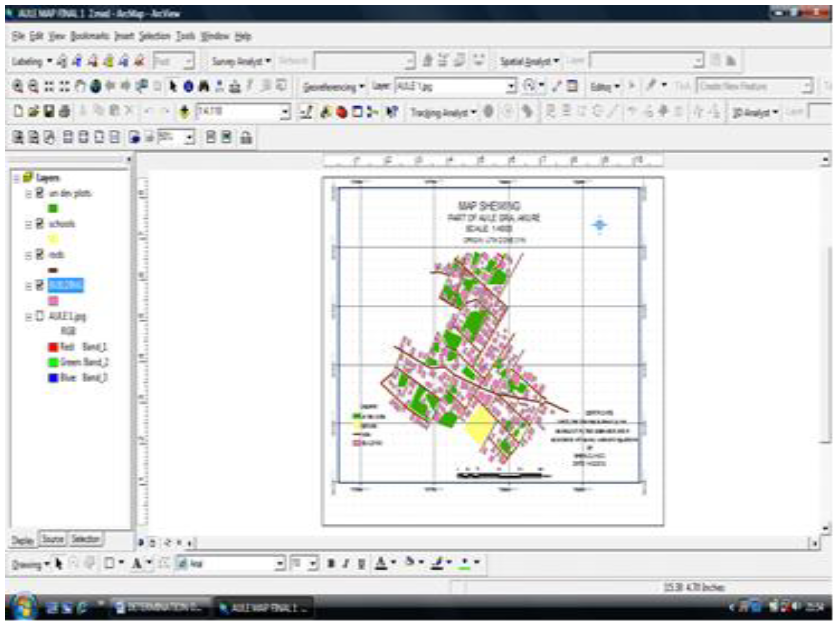The width and height of the screenshot is (840, 627).
Task: Open the File menu
Action: 18,36
